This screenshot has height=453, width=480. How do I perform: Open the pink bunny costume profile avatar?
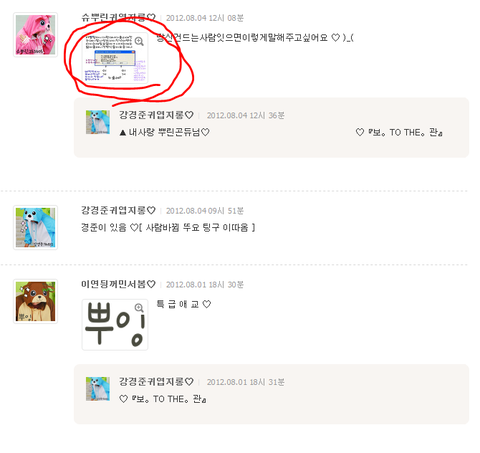coord(35,35)
